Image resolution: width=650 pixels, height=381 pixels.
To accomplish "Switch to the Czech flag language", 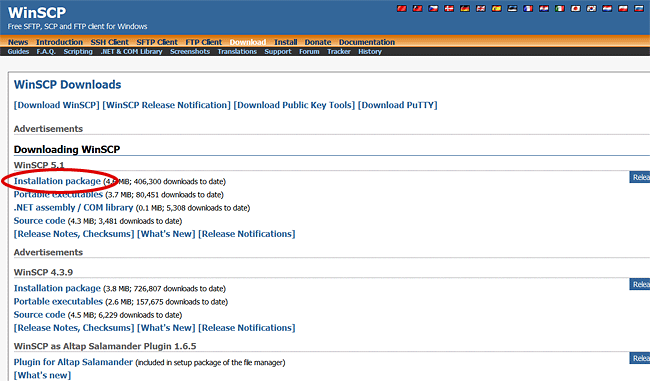I will (x=433, y=8).
